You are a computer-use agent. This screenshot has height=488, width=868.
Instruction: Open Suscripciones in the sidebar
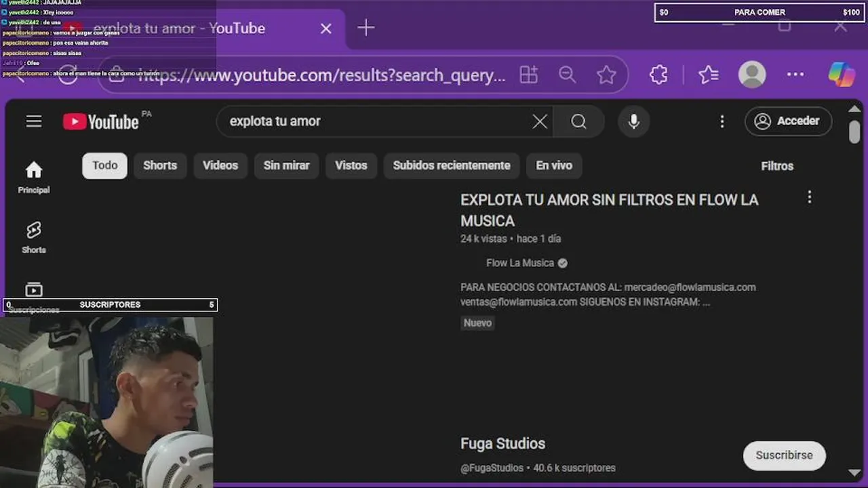(x=34, y=297)
